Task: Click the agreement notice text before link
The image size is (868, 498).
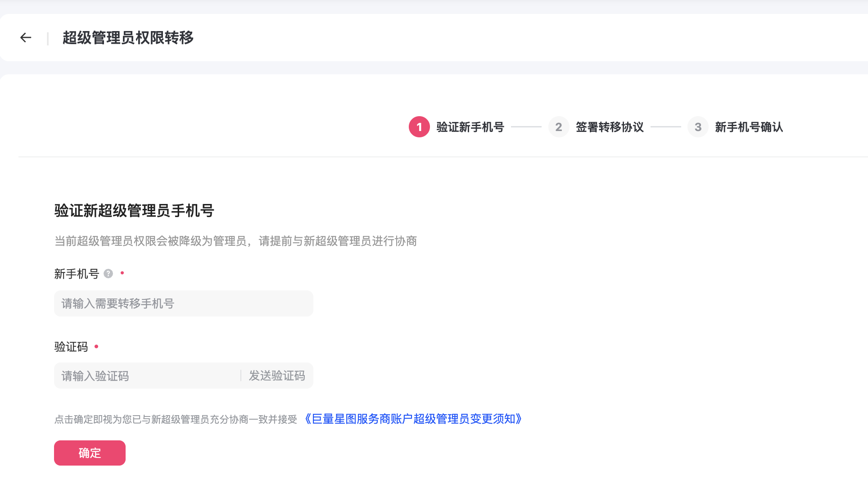Action: pyautogui.click(x=176, y=420)
